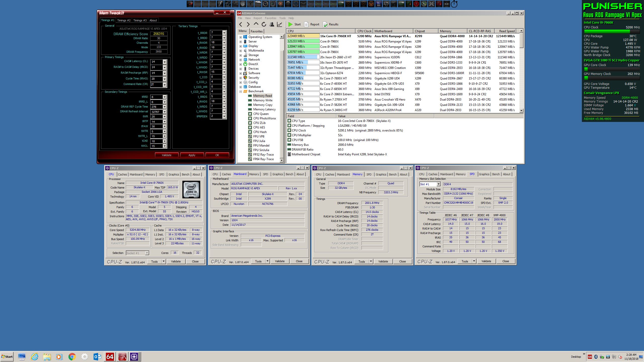The width and height of the screenshot is (644, 362).
Task: Select the CPU Queen benchmark item
Action: pyautogui.click(x=261, y=114)
